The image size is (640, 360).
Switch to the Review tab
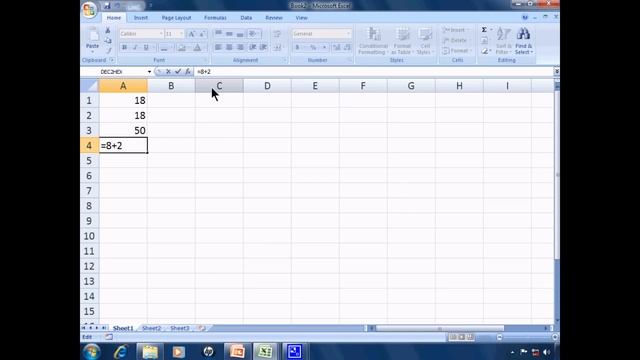(x=274, y=18)
